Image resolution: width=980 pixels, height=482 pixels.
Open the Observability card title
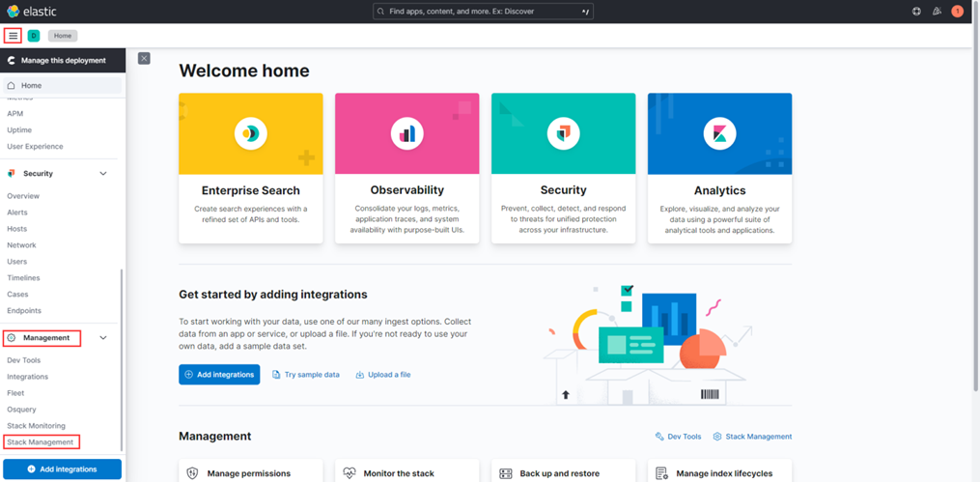(x=406, y=190)
